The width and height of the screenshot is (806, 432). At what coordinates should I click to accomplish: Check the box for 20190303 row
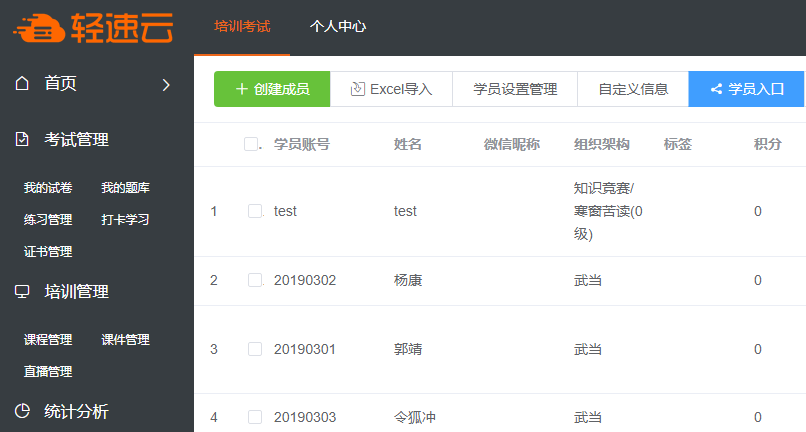[x=255, y=417]
